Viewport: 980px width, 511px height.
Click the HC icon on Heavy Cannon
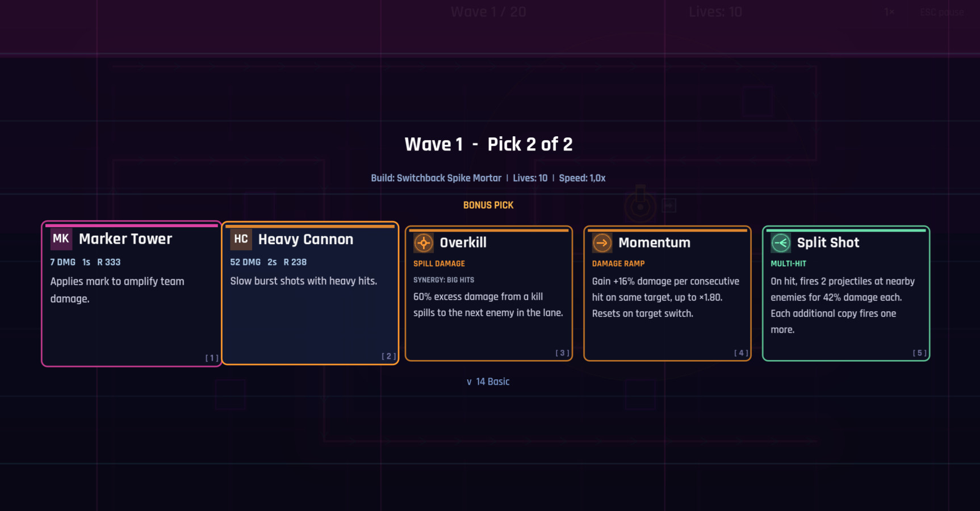[x=241, y=240]
